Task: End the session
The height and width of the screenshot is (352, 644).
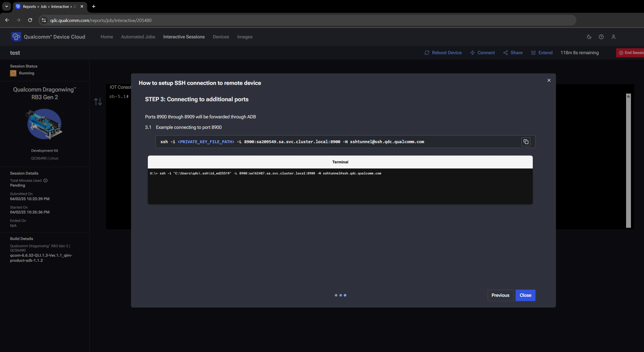Action: click(x=630, y=53)
